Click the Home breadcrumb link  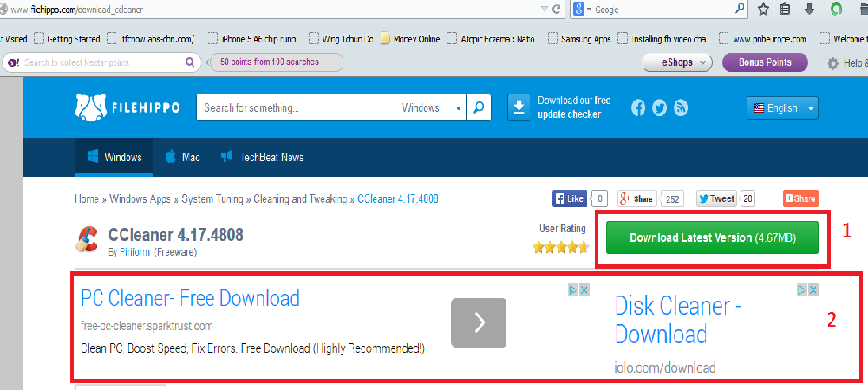coord(87,198)
